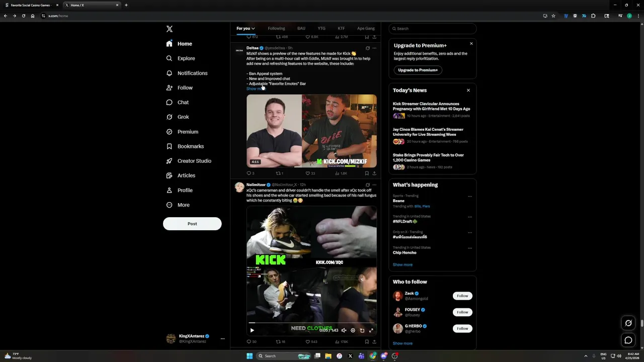Image resolution: width=644 pixels, height=362 pixels.
Task: Click the X logo in the sidebar
Action: point(170,29)
